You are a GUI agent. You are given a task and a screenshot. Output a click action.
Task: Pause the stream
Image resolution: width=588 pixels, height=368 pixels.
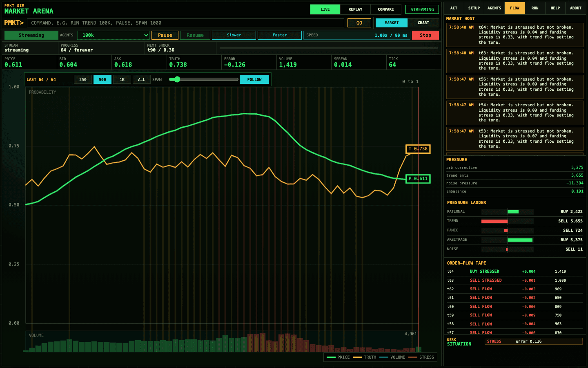(x=165, y=35)
